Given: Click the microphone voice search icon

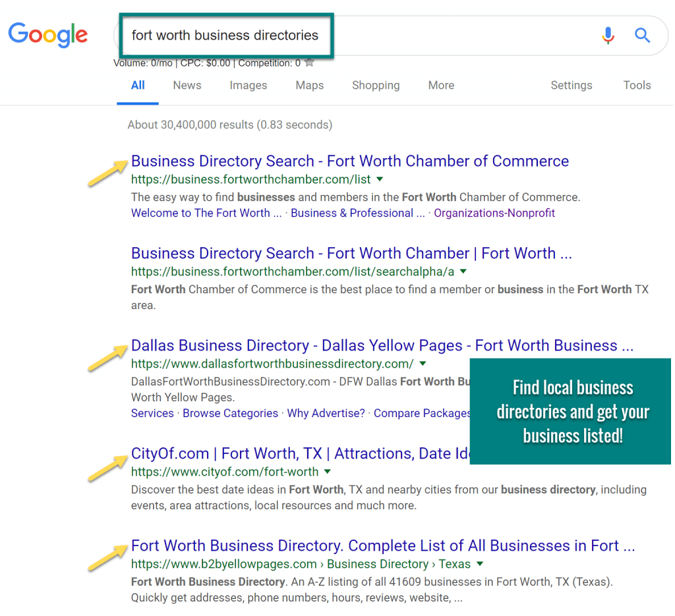Looking at the screenshot, I should (x=608, y=35).
